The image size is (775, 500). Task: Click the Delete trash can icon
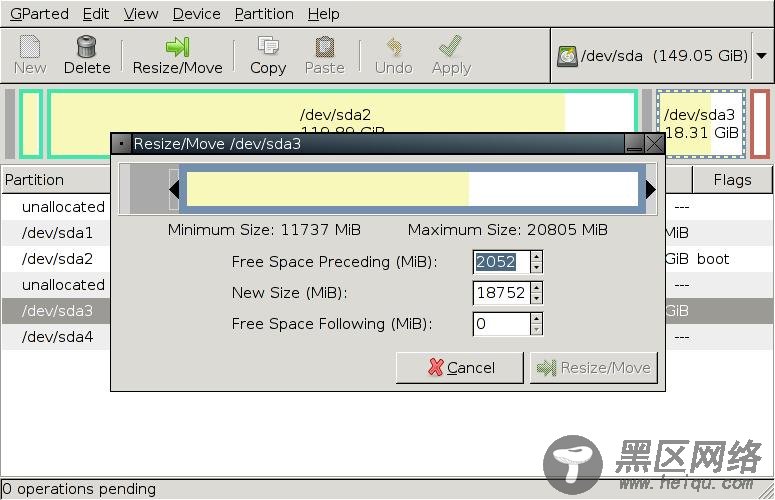[x=86, y=46]
